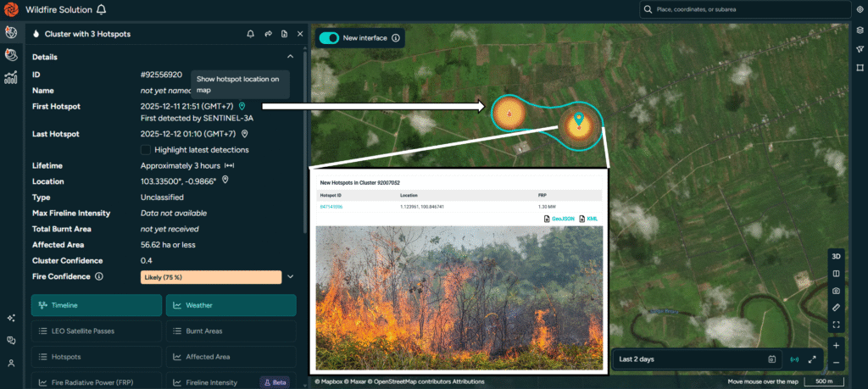Open the Timeline tab

(96, 305)
